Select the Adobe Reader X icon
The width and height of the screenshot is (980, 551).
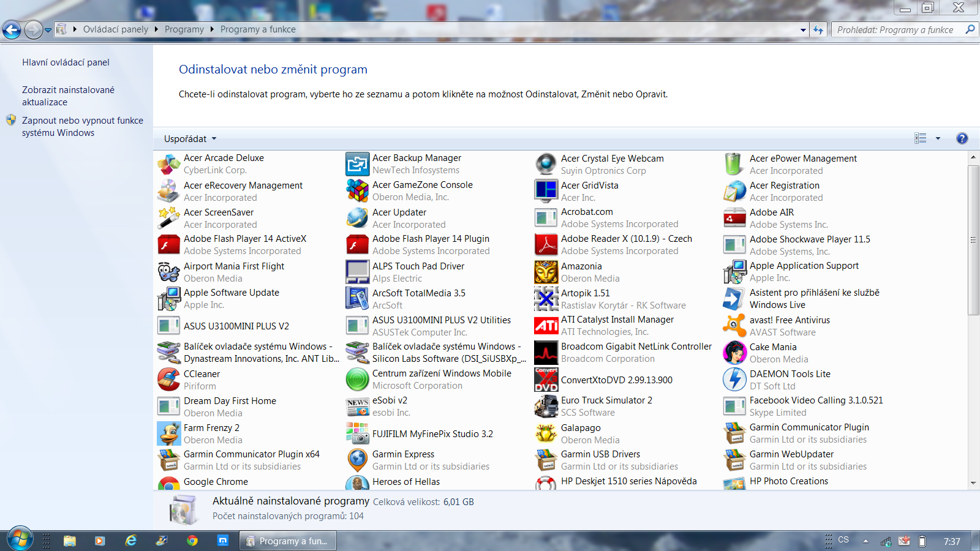[x=546, y=245]
